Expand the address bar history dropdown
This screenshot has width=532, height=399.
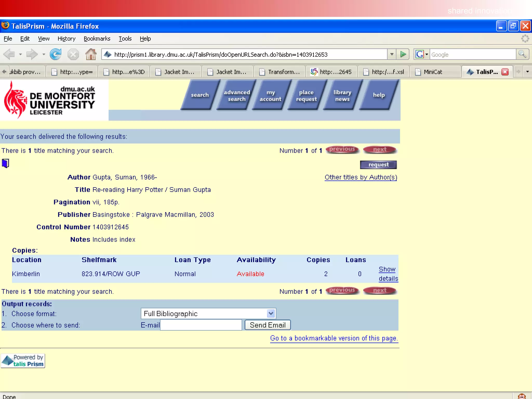pos(392,54)
